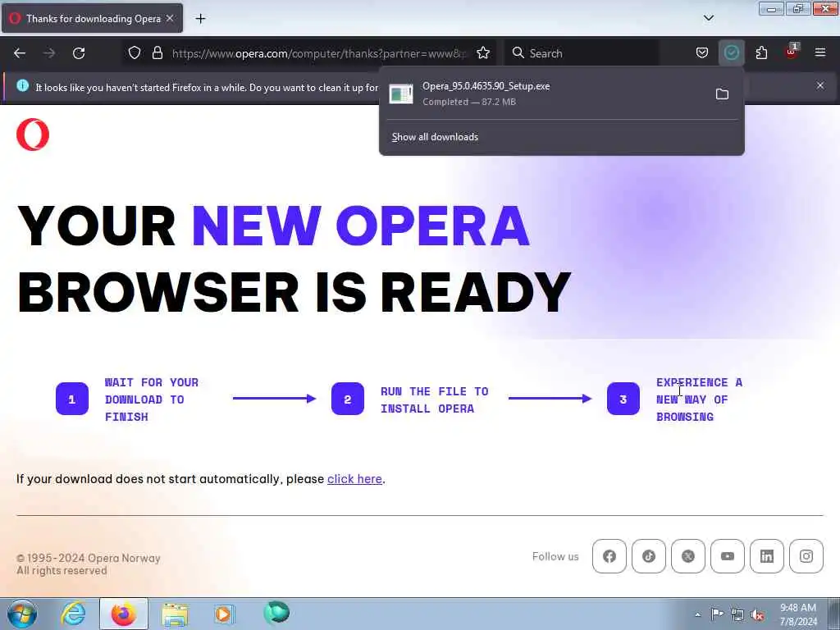Open Opera's Facebook page icon

click(609, 556)
